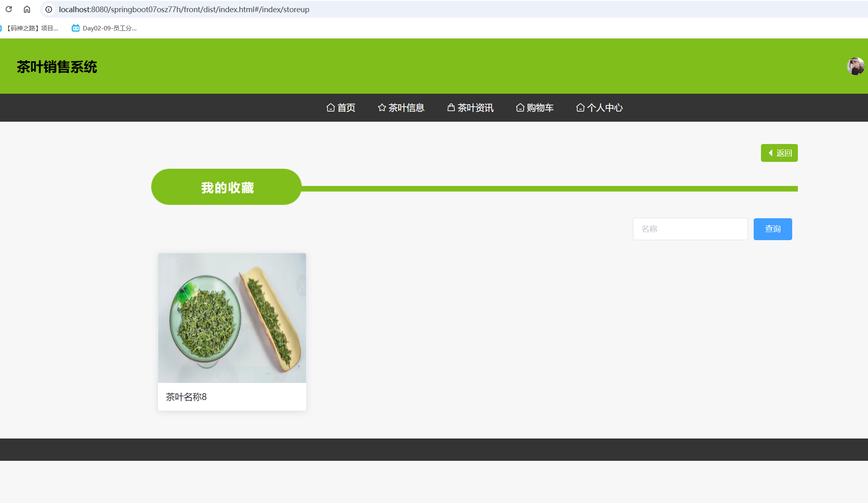Click the bag icon beside 茶叶资讯

click(x=451, y=107)
